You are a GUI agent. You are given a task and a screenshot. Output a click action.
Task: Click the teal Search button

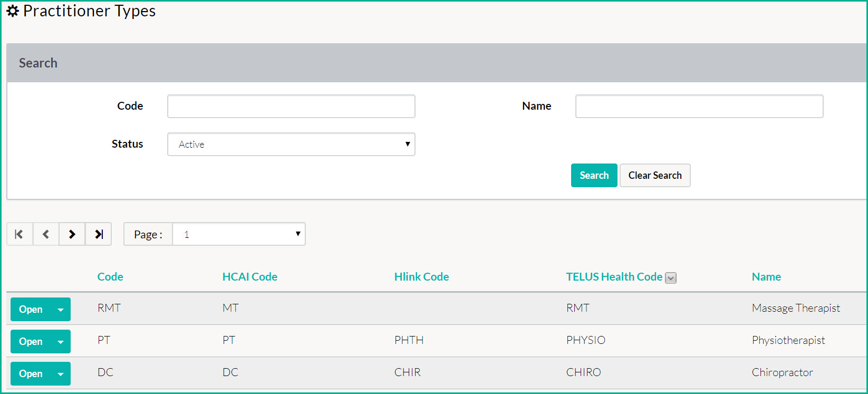(x=594, y=175)
